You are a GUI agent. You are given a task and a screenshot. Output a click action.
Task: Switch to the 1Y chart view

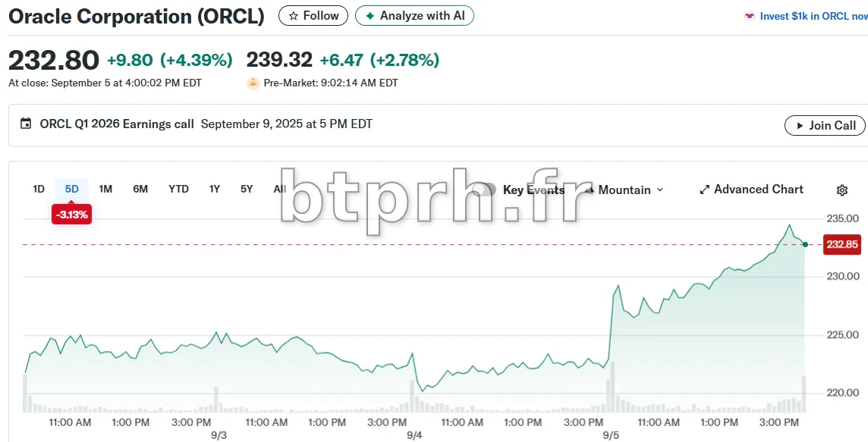[215, 189]
